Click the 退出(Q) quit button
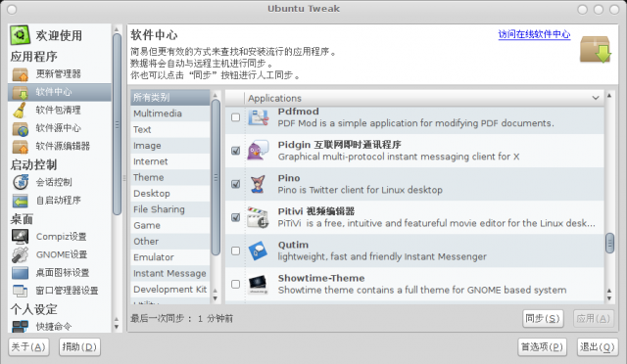627x364 pixels. click(x=598, y=346)
